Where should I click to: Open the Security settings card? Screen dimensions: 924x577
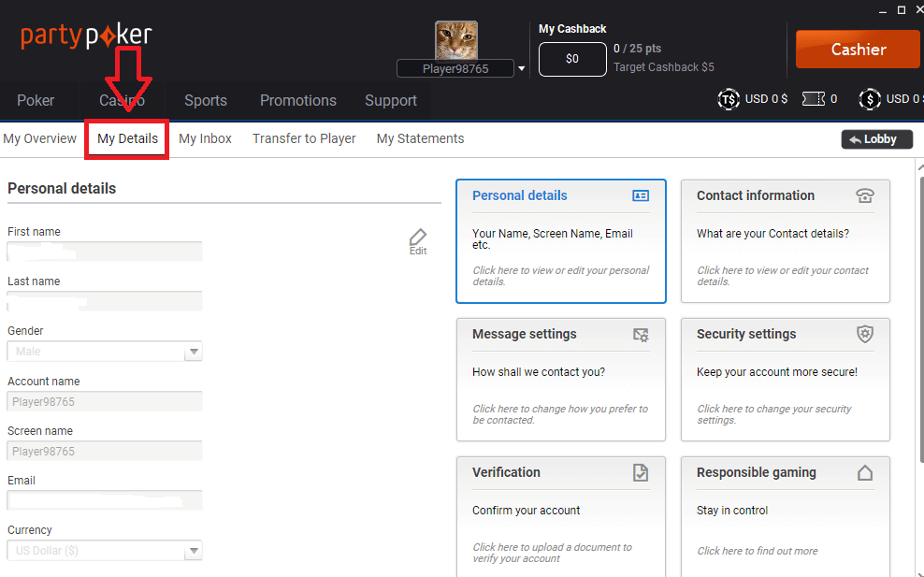pos(785,380)
